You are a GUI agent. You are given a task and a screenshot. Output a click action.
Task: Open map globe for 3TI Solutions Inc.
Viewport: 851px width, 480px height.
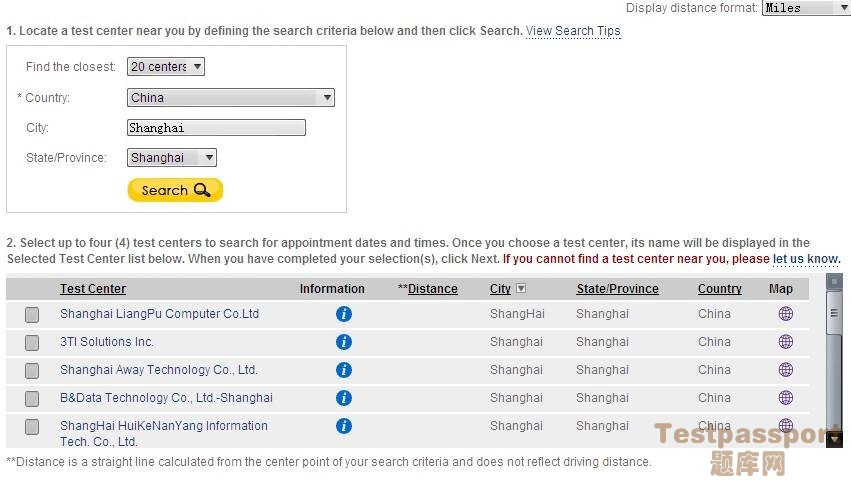[785, 342]
